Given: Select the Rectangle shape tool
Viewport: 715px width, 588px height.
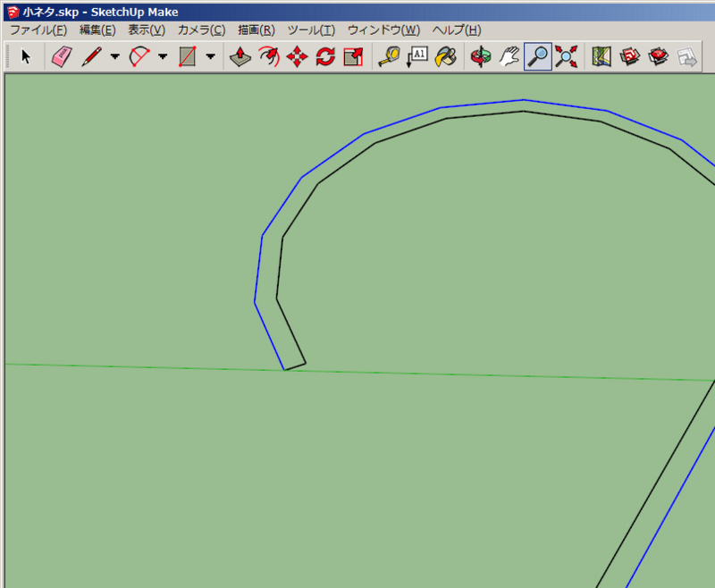Looking at the screenshot, I should click(186, 56).
